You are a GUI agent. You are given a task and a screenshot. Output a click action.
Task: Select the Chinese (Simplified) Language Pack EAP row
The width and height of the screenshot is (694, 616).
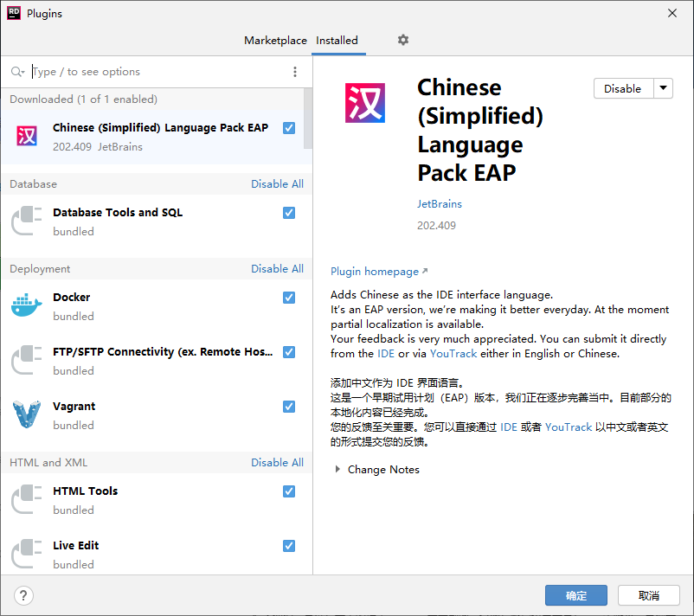[x=152, y=137]
